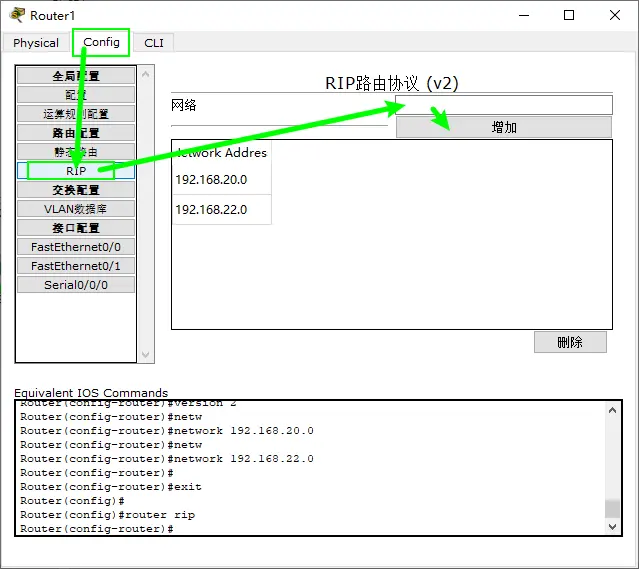The width and height of the screenshot is (639, 569).
Task: Click the Router1 window icon
Action: (17, 15)
